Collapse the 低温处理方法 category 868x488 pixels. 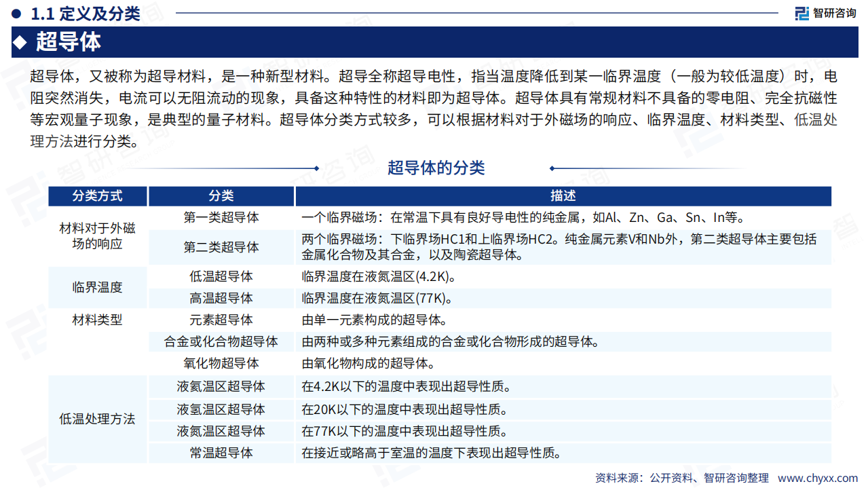(x=98, y=419)
